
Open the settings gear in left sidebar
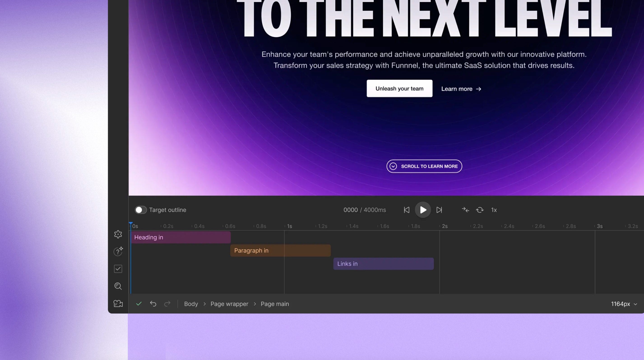coord(118,234)
